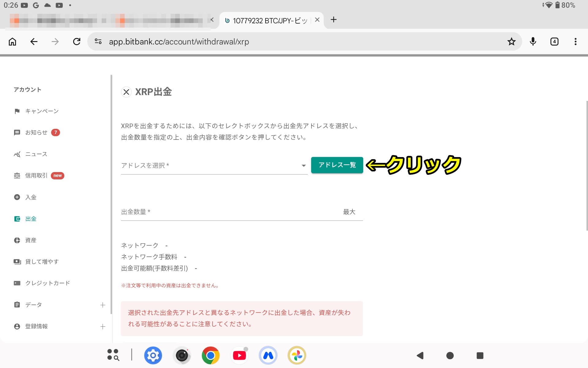The width and height of the screenshot is (588, 368).
Task: Open 信用取引 menu item
Action: point(36,175)
